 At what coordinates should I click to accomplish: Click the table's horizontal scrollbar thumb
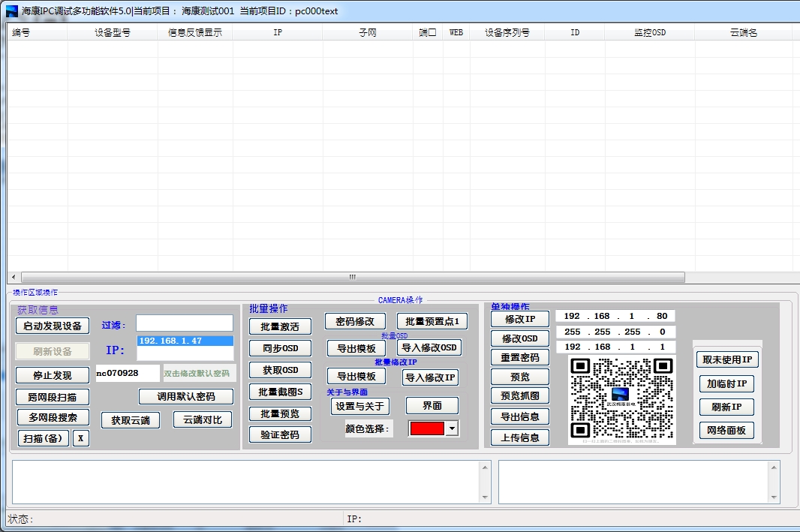tap(353, 277)
